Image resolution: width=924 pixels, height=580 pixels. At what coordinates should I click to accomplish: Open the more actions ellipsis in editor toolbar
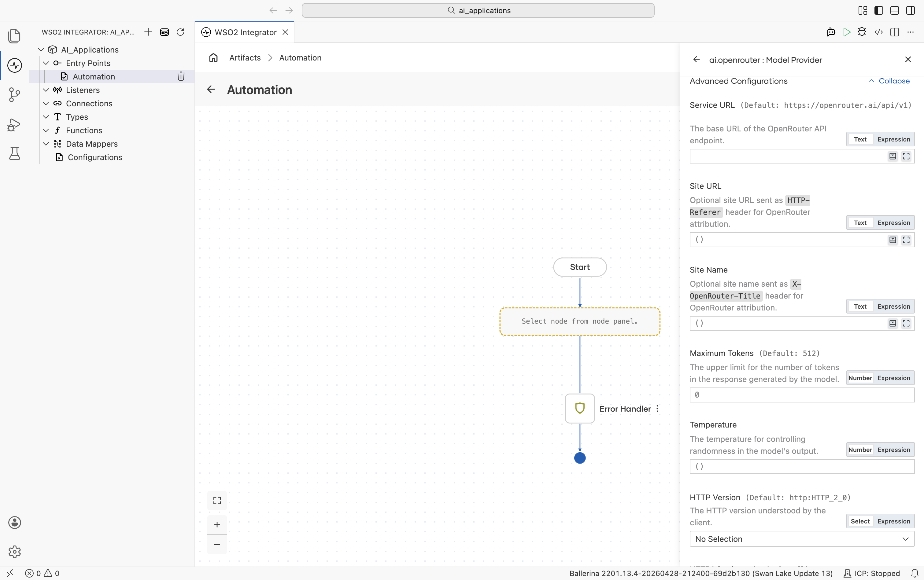click(911, 32)
